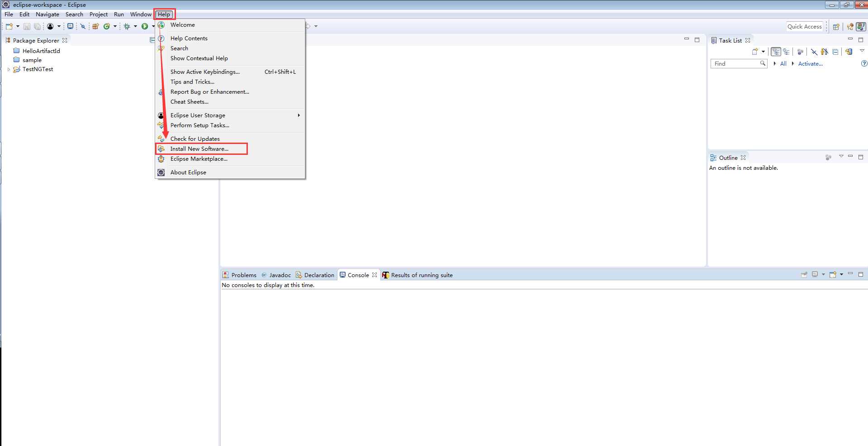Click the Debug bug icon in toolbar
The image size is (868, 446).
pyautogui.click(x=127, y=26)
